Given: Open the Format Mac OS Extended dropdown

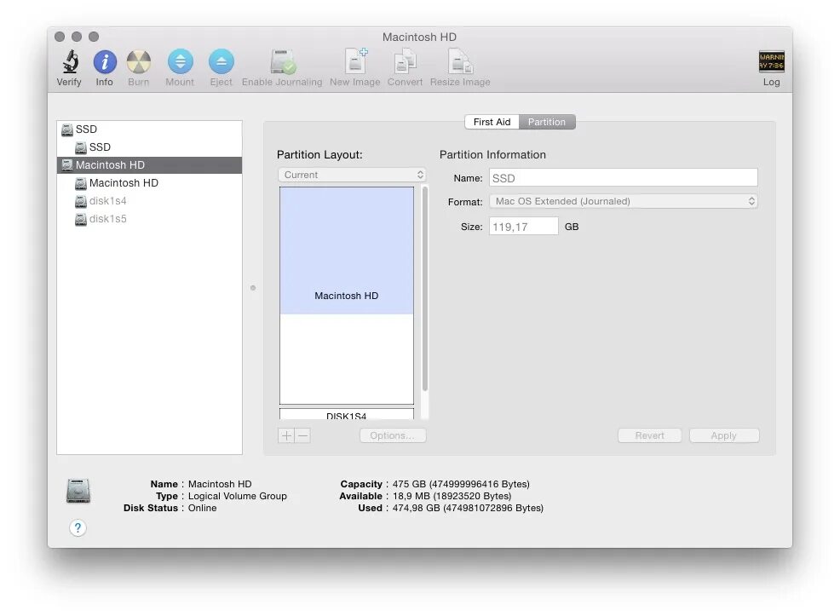Looking at the screenshot, I should pyautogui.click(x=624, y=201).
